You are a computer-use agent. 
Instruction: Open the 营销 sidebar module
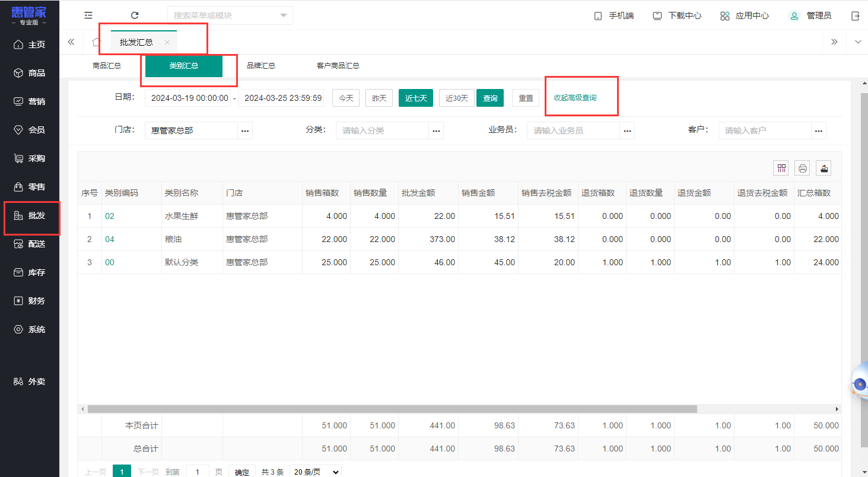30,101
